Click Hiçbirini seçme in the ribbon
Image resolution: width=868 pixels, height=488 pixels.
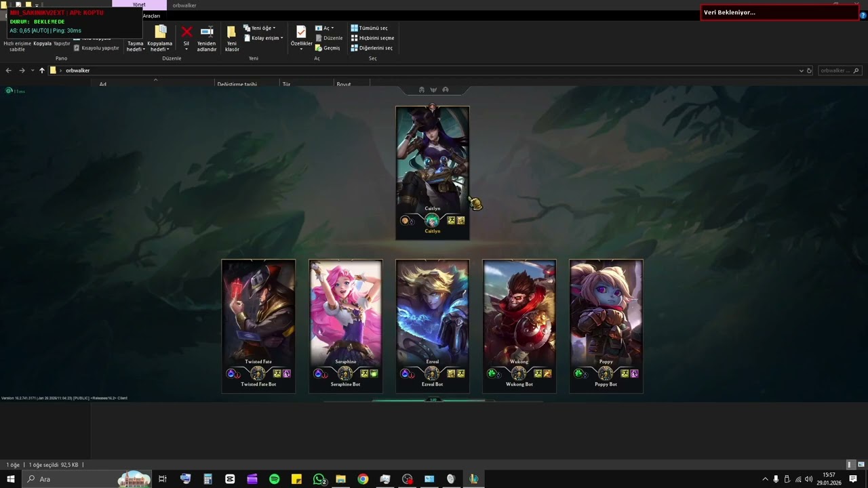pos(372,38)
